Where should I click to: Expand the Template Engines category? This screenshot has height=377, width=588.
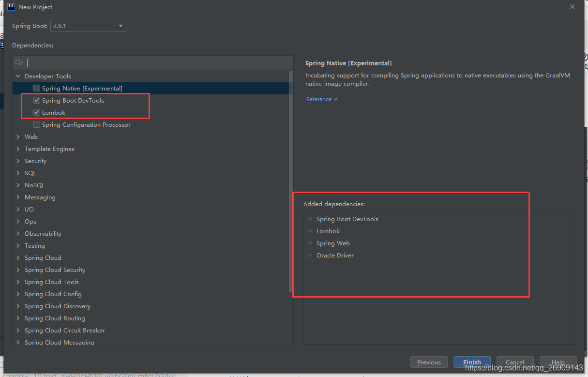pyautogui.click(x=18, y=149)
